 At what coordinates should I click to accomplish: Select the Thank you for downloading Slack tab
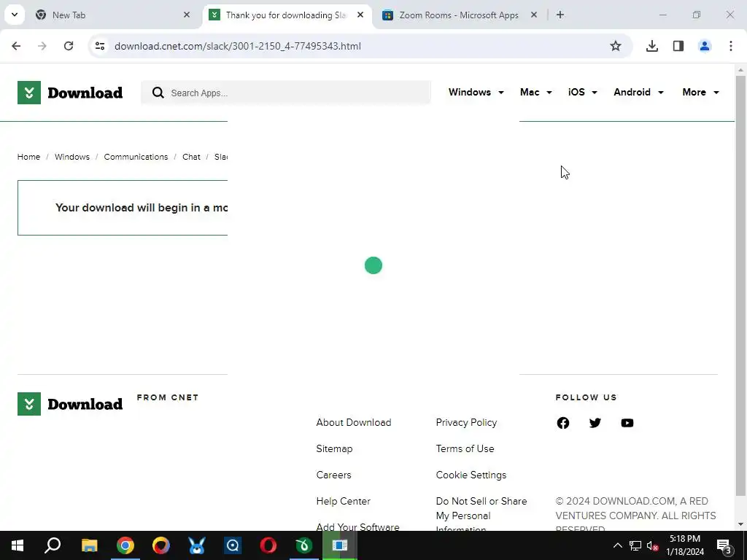point(288,15)
